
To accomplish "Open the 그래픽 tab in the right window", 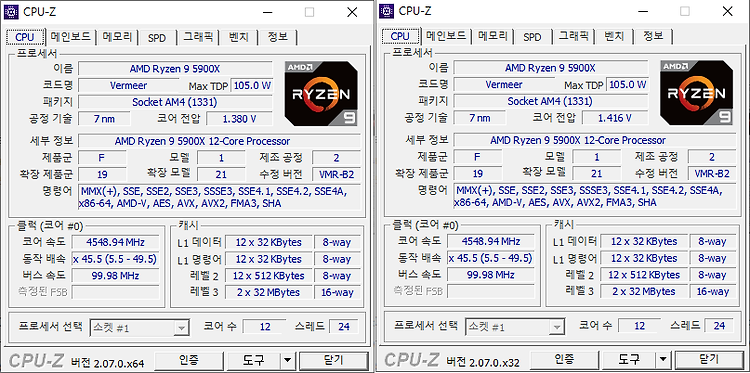I will pyautogui.click(x=573, y=36).
